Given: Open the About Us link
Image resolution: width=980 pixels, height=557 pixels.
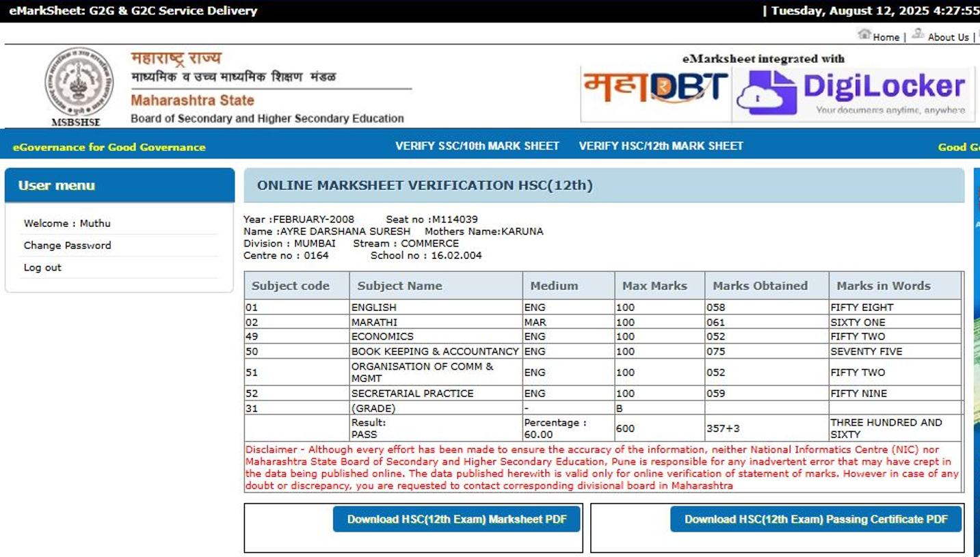Looking at the screenshot, I should coord(948,38).
